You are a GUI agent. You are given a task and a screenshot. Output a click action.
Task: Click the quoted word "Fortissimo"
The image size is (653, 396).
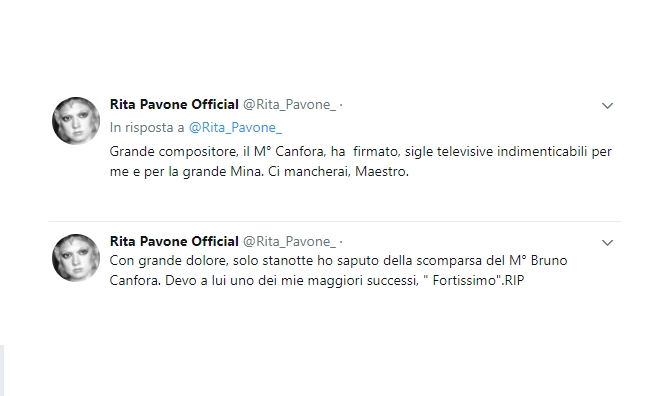click(x=464, y=281)
